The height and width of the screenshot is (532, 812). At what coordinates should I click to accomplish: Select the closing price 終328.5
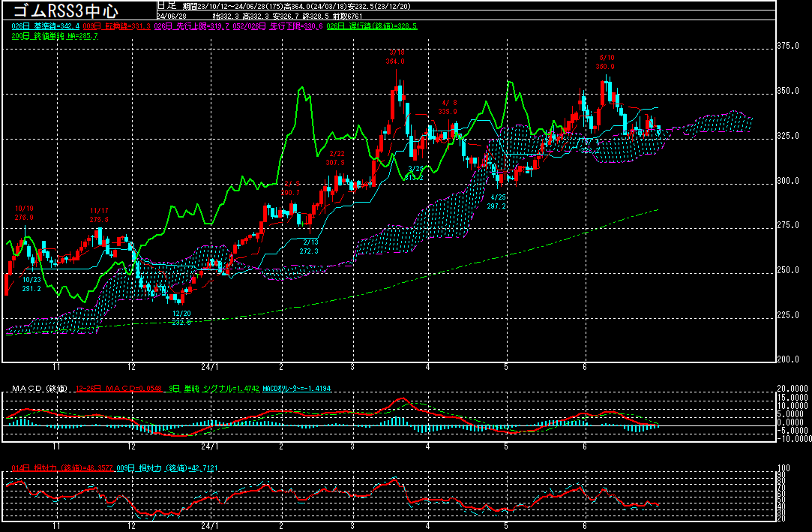(317, 16)
